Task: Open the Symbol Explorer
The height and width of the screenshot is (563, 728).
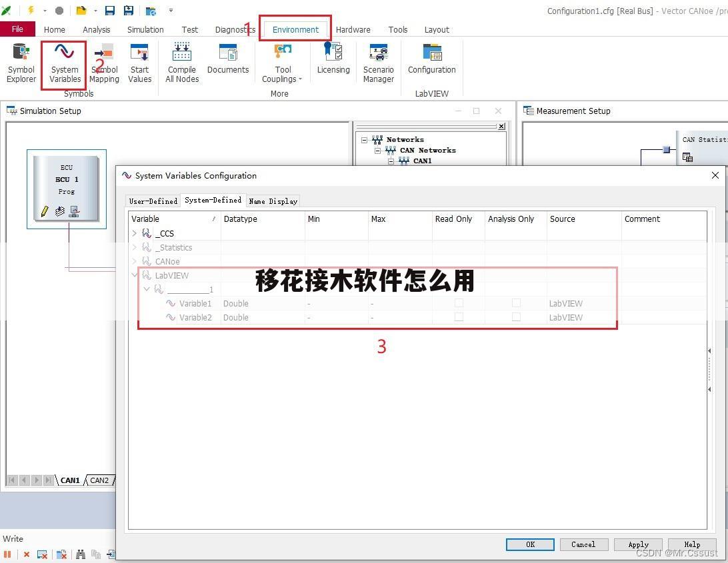Action: pyautogui.click(x=21, y=63)
